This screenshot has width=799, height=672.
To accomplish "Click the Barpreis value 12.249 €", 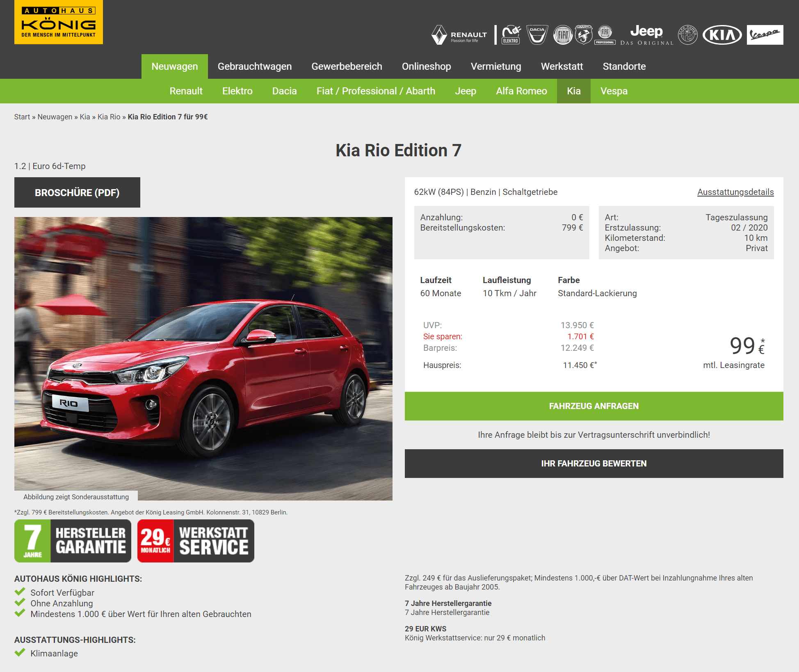I will (577, 348).
